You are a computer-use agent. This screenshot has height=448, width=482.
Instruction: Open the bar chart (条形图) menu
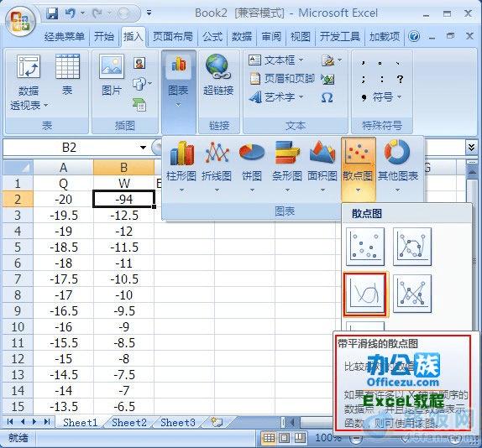[x=287, y=166]
